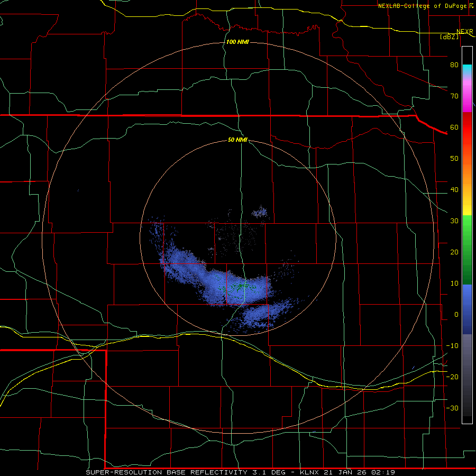The height and width of the screenshot is (476, 476).
Task: Click the NEXLAB-College of DuPage label
Action: pos(422,6)
